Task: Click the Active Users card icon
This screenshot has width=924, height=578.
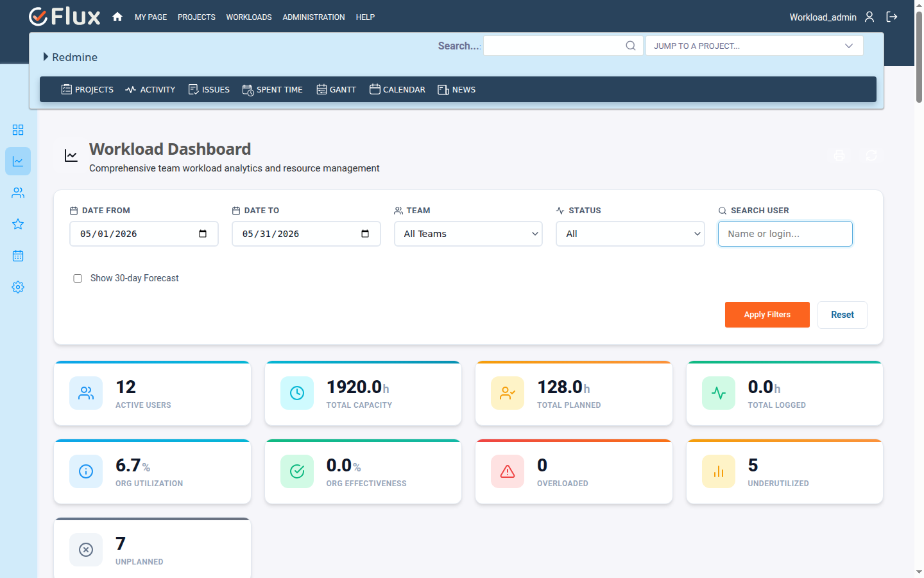Action: 86,393
